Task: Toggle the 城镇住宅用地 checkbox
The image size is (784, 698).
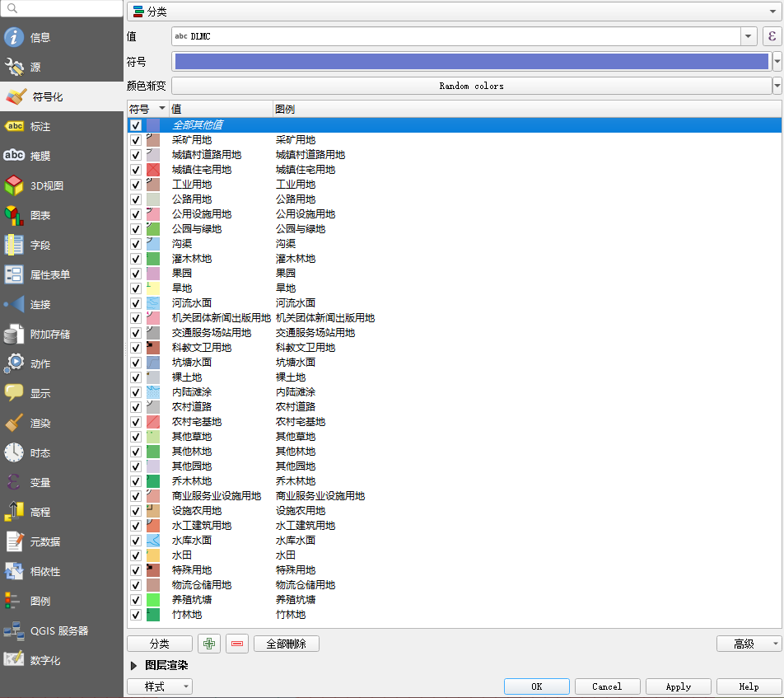Action: point(136,170)
